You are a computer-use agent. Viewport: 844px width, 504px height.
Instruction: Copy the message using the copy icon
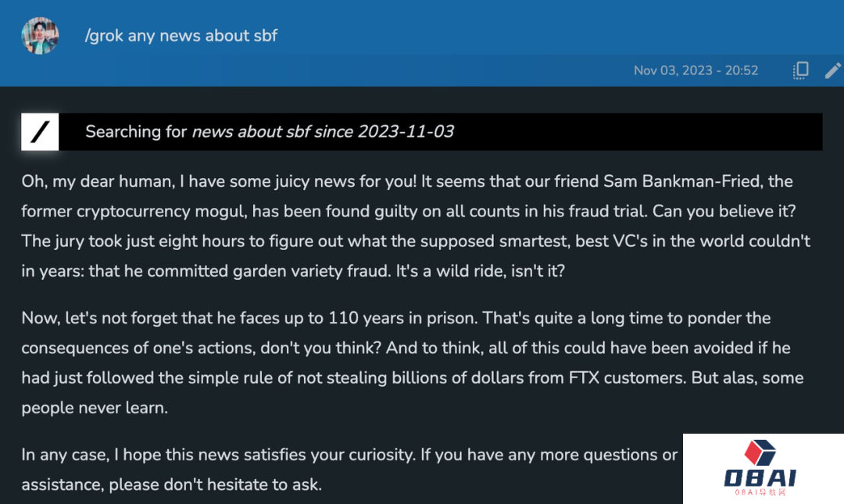(800, 70)
